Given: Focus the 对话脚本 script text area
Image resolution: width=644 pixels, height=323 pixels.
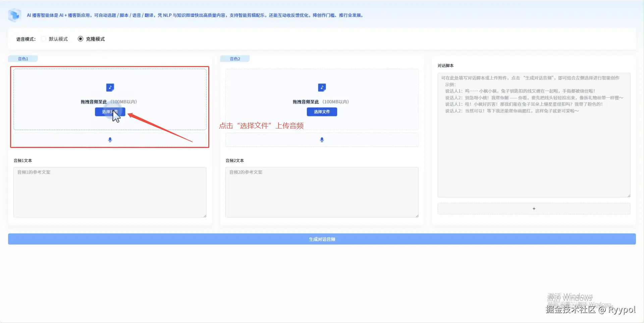Looking at the screenshot, I should pyautogui.click(x=534, y=135).
